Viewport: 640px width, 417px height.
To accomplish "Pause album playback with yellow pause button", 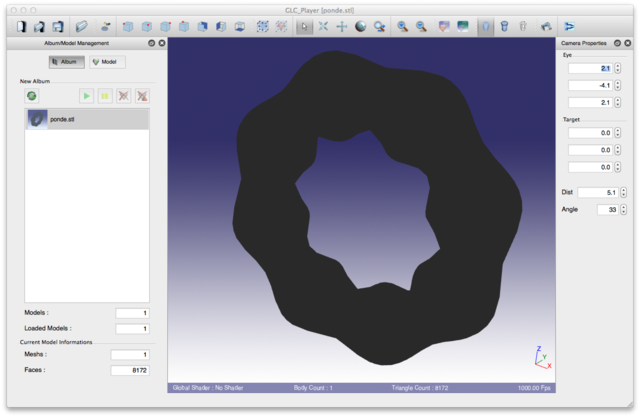I will pyautogui.click(x=105, y=96).
